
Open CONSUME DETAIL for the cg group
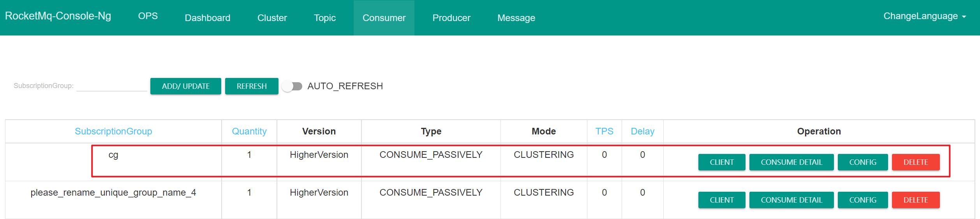(x=791, y=162)
